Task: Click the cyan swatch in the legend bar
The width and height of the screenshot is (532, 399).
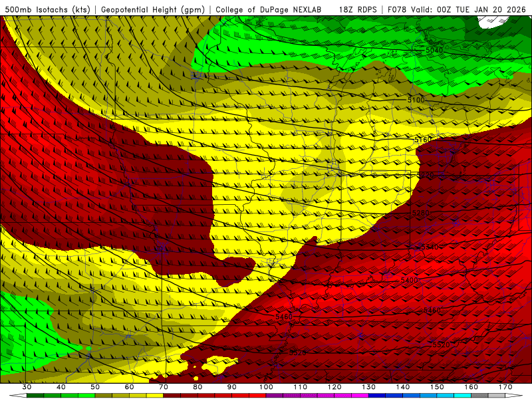Action: (463, 396)
